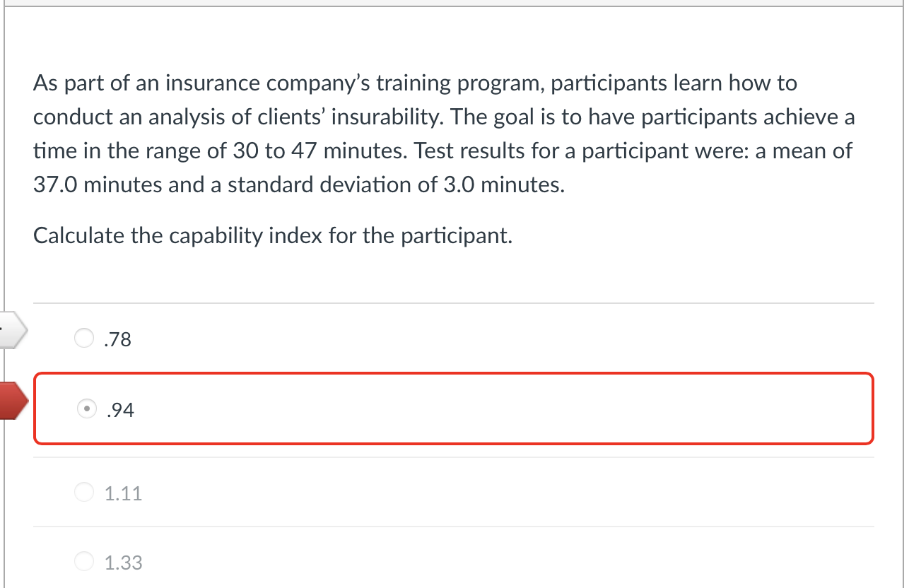The height and width of the screenshot is (588, 909).
Task: Choose the 1.33 answer option
Action: point(83,560)
